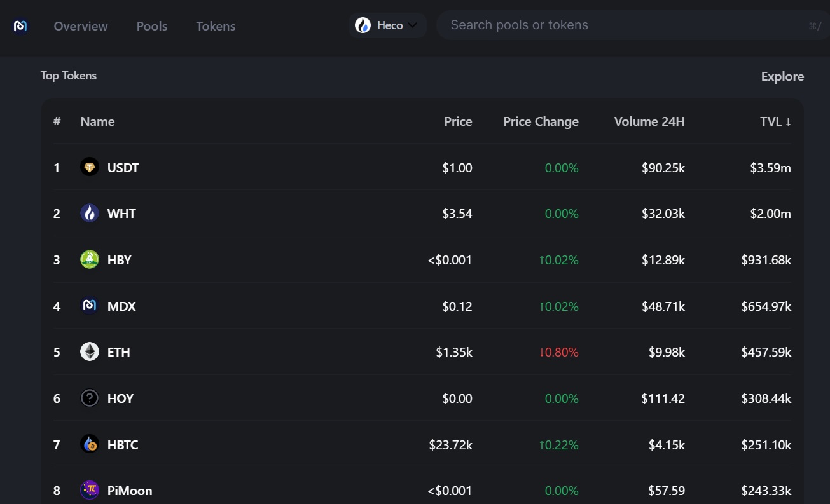
Task: Click the HOY question-mark token icon
Action: point(90,398)
